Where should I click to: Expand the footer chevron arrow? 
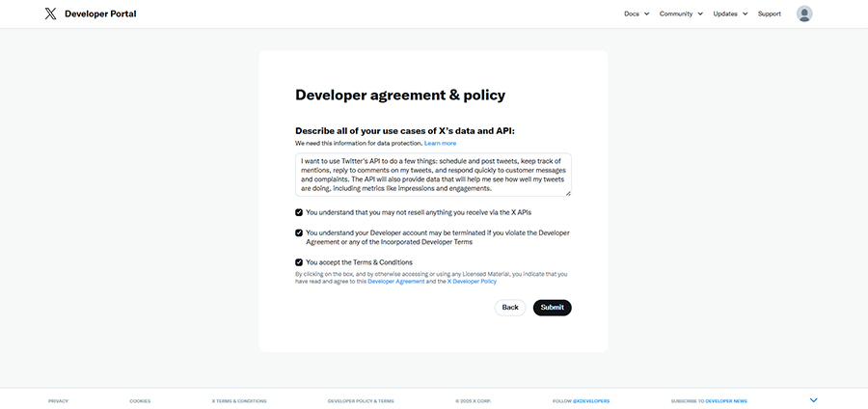click(813, 400)
